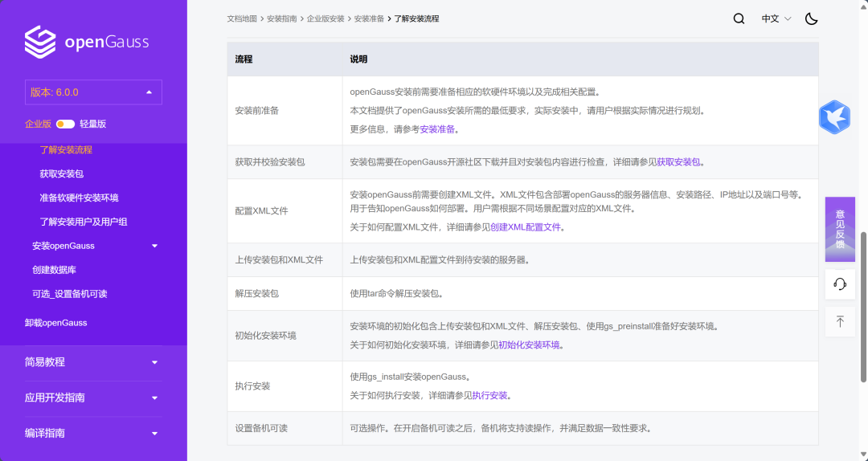Go to 文档地图 breadcrumb

click(242, 18)
